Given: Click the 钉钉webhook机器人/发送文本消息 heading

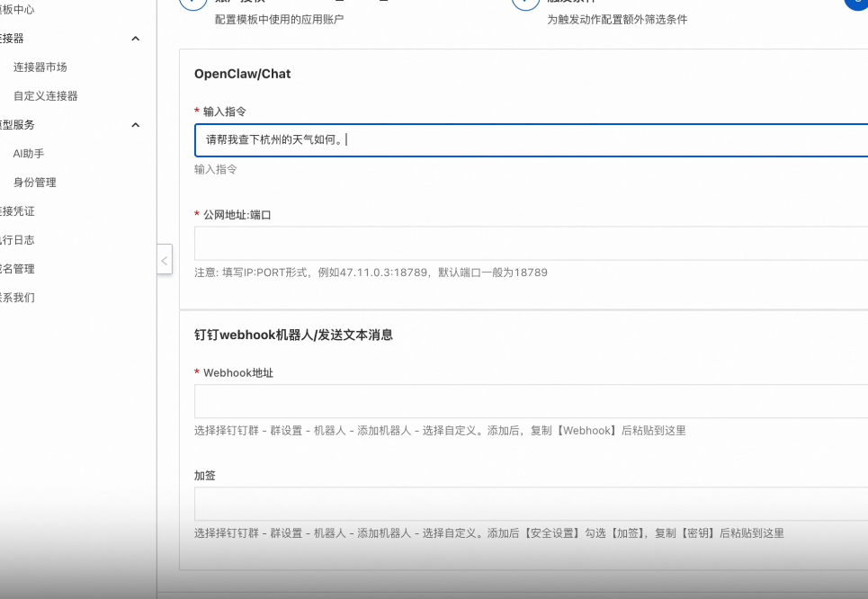Looking at the screenshot, I should pyautogui.click(x=293, y=335).
